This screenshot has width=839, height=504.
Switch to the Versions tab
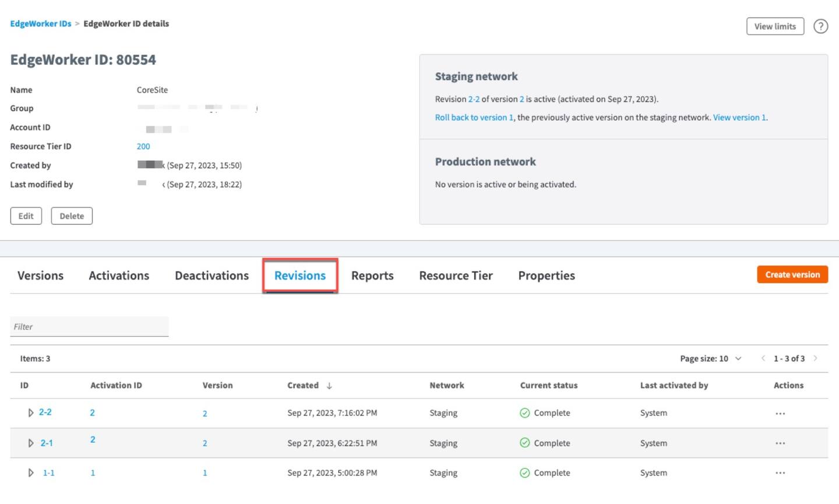tap(40, 276)
